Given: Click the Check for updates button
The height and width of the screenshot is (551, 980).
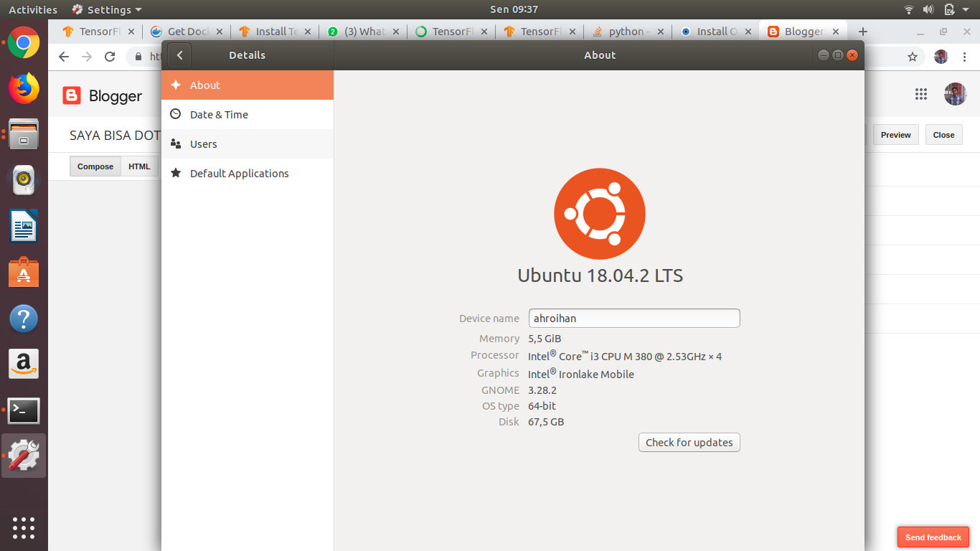Looking at the screenshot, I should click(x=689, y=442).
